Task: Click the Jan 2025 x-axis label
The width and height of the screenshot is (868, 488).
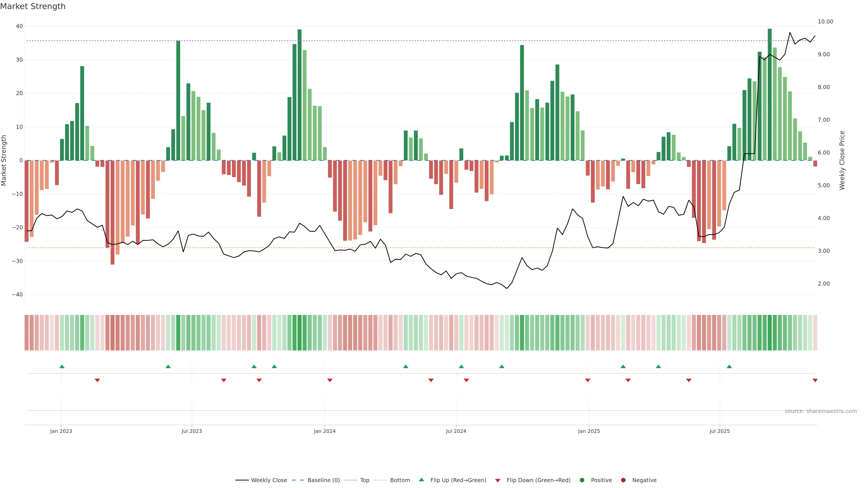Action: [589, 431]
